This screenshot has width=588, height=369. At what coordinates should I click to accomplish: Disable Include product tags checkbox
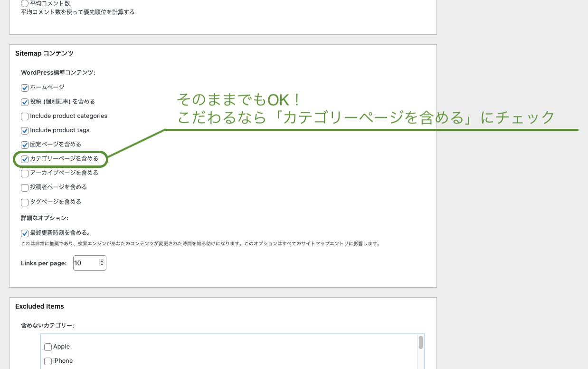coord(25,131)
